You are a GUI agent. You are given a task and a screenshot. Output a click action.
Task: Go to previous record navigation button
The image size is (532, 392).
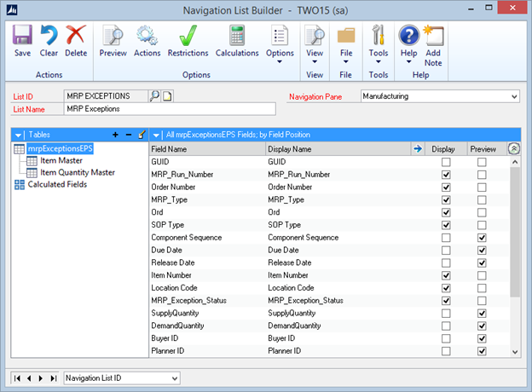click(x=29, y=378)
